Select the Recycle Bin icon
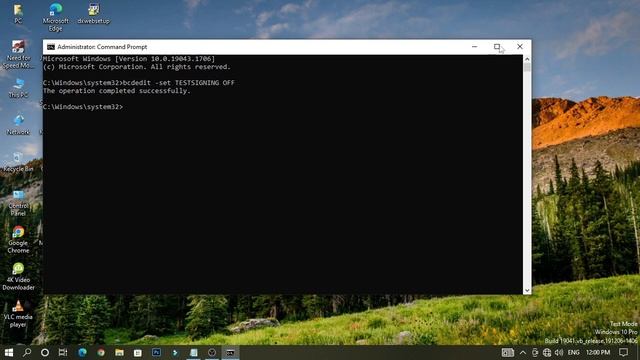Image resolution: width=640 pixels, height=360 pixels. tap(18, 162)
